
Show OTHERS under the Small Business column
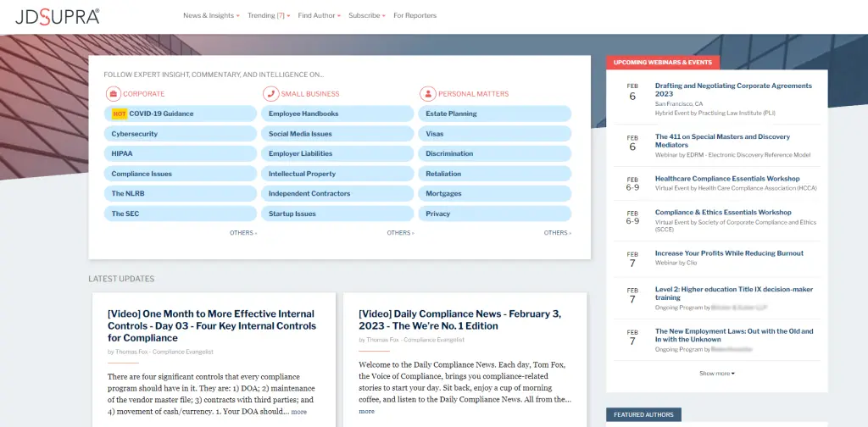[400, 233]
